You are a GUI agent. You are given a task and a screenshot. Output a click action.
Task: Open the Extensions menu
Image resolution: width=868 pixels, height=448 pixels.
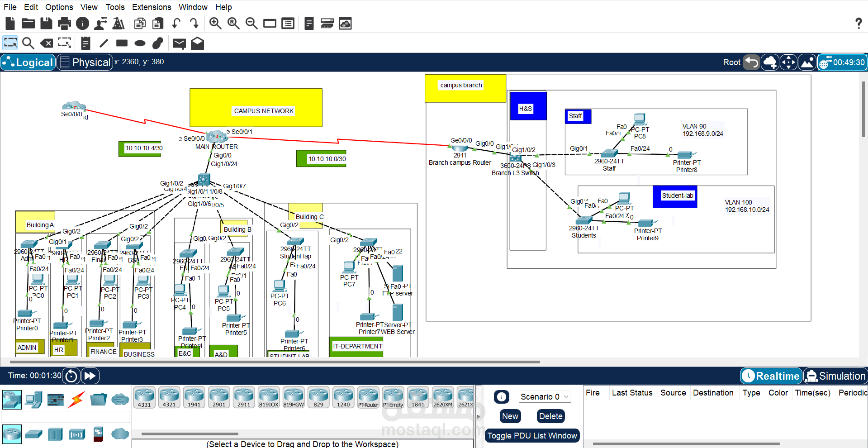152,7
